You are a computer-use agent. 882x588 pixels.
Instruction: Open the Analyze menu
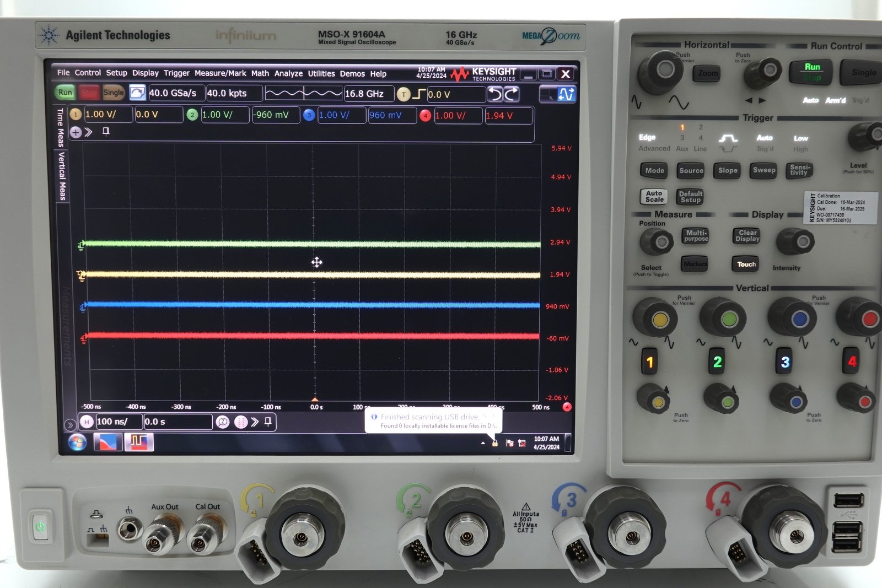pos(288,73)
